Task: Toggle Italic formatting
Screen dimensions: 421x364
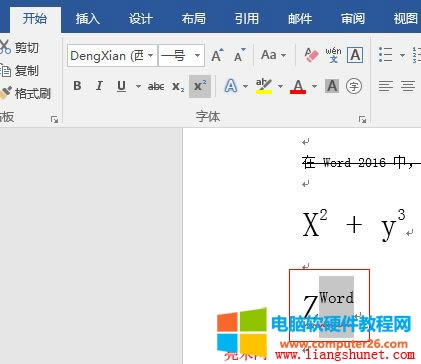Action: 99,86
